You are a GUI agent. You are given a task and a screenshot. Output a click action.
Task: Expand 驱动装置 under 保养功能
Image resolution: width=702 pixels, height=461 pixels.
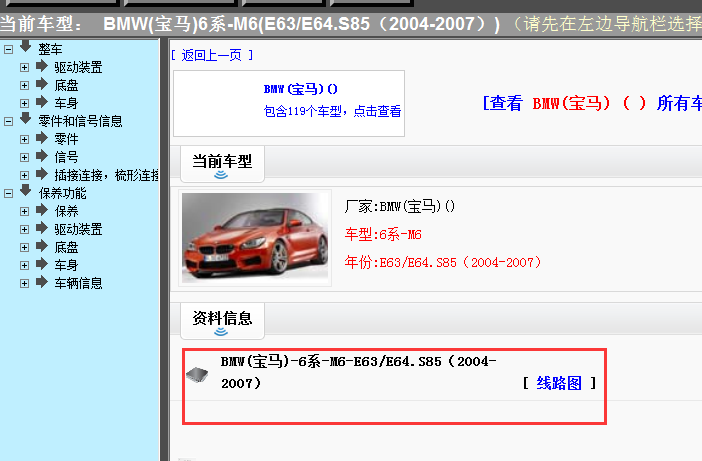click(24, 229)
